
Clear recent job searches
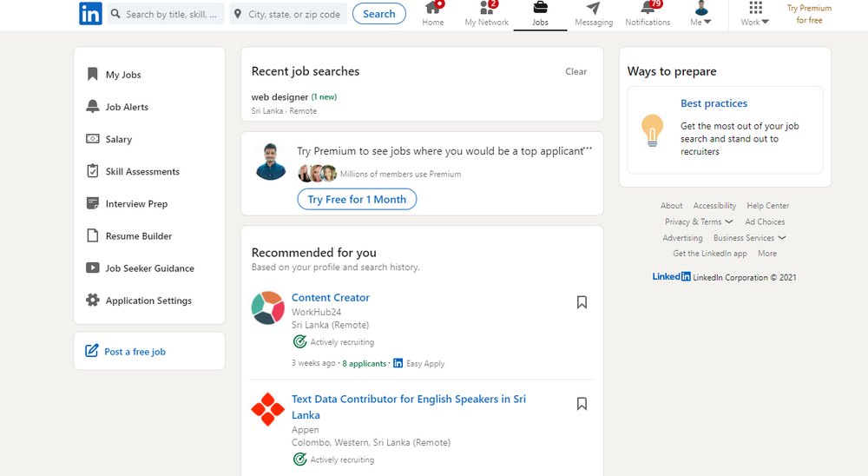tap(575, 71)
